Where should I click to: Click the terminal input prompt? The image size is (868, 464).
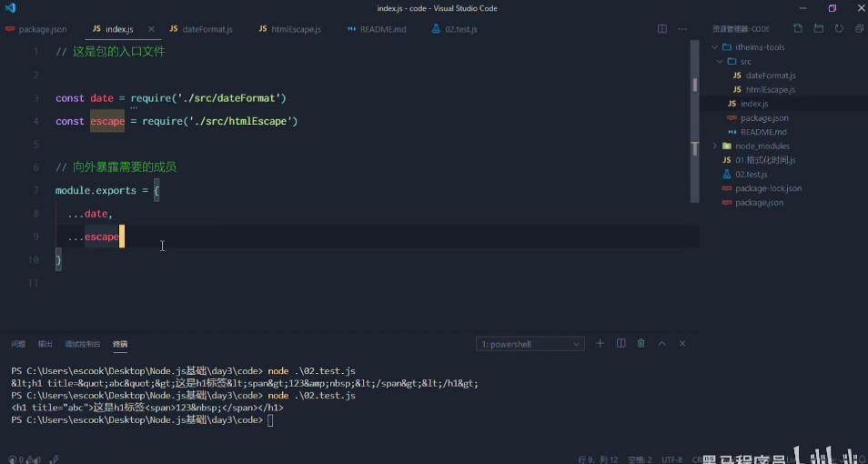pyautogui.click(x=270, y=420)
